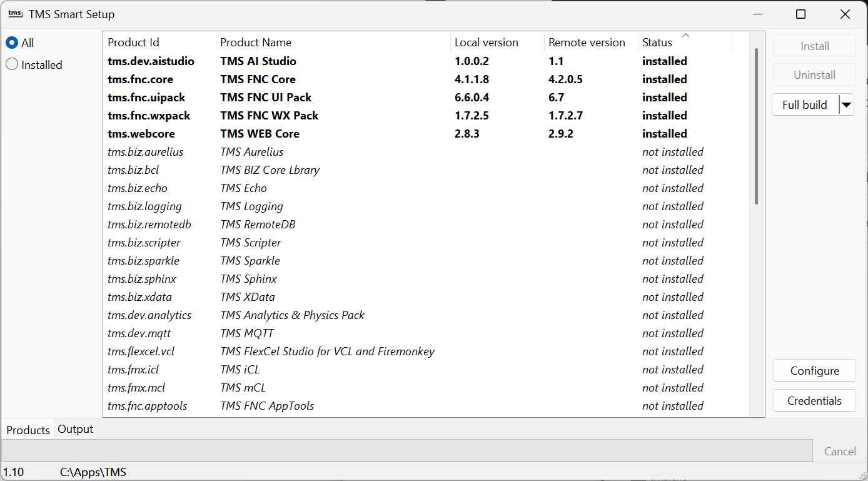Select the TMS FNC AppTools entry

click(267, 406)
